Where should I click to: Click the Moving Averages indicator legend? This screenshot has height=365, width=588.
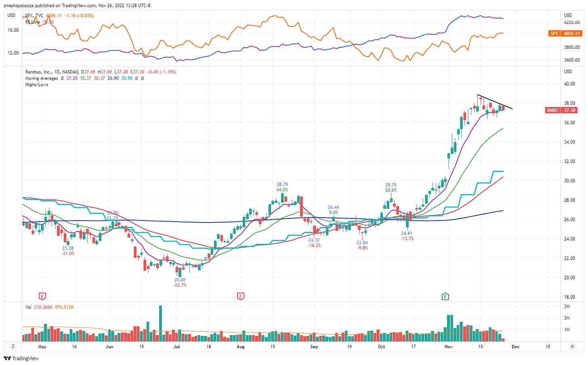point(42,78)
